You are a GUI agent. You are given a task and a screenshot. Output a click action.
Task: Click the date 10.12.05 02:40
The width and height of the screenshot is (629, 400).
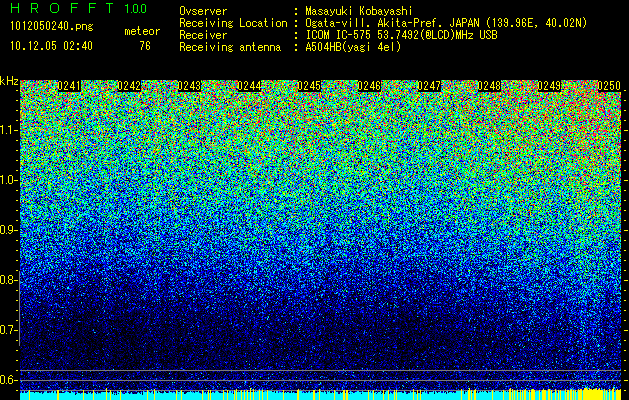click(x=51, y=46)
